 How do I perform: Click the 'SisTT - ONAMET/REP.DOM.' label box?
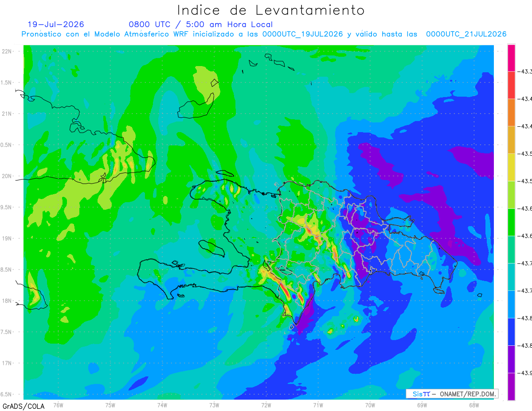pyautogui.click(x=453, y=394)
